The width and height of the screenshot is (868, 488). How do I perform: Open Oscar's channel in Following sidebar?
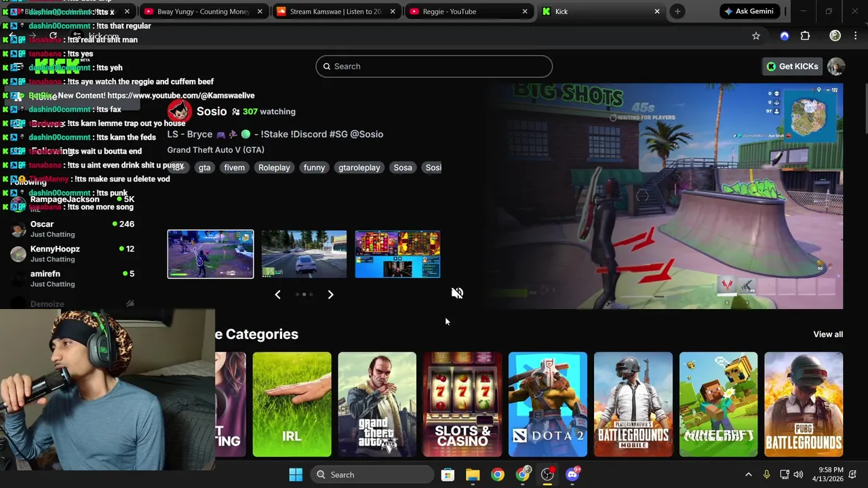(x=73, y=228)
